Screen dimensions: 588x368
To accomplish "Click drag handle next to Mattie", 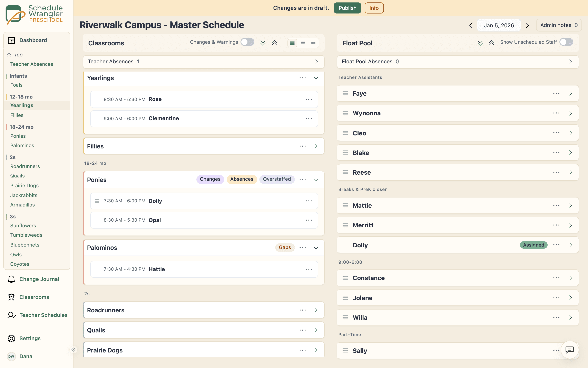I will [345, 205].
